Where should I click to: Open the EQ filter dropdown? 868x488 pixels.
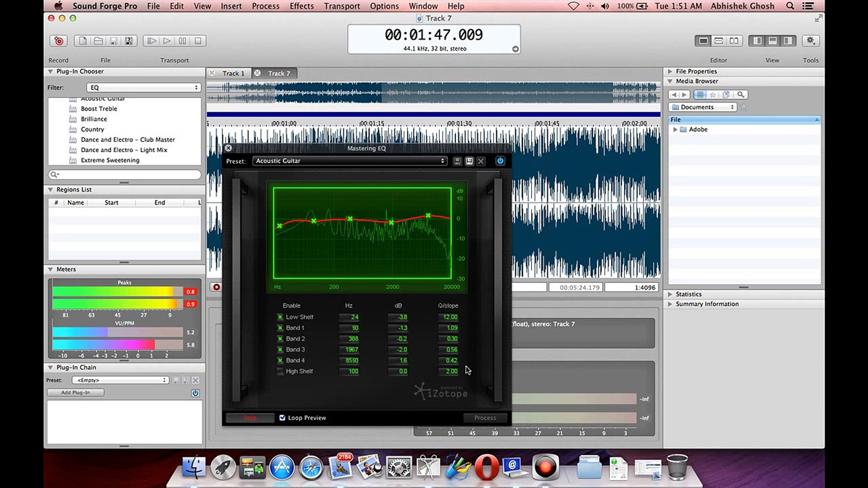click(144, 88)
